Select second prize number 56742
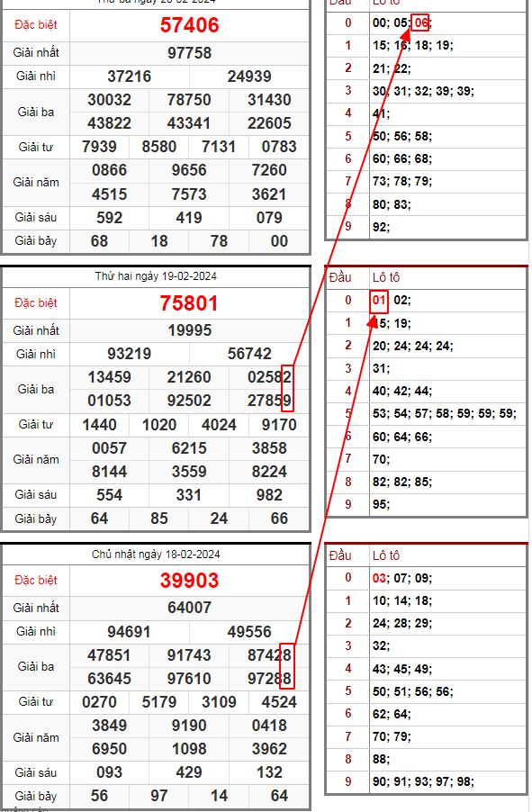The height and width of the screenshot is (812, 532). click(x=249, y=354)
